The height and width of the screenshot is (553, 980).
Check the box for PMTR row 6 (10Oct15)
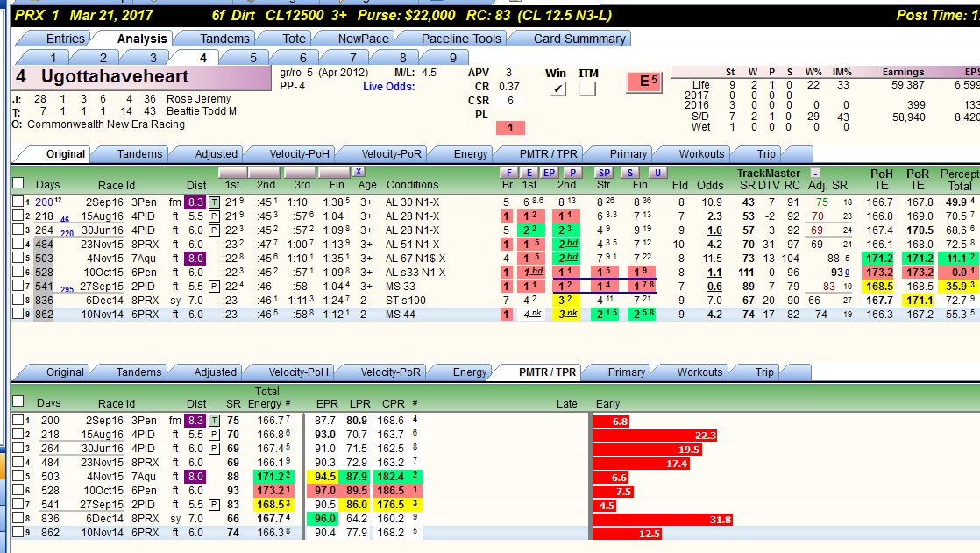[18, 490]
